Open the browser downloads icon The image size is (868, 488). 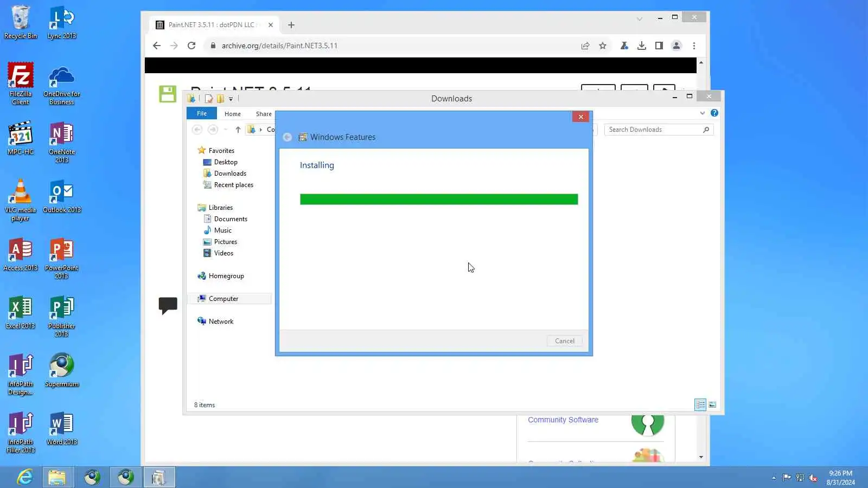coord(642,46)
